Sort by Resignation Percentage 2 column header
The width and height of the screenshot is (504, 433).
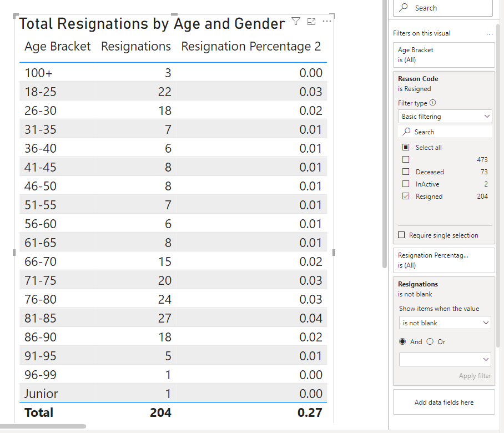(251, 47)
